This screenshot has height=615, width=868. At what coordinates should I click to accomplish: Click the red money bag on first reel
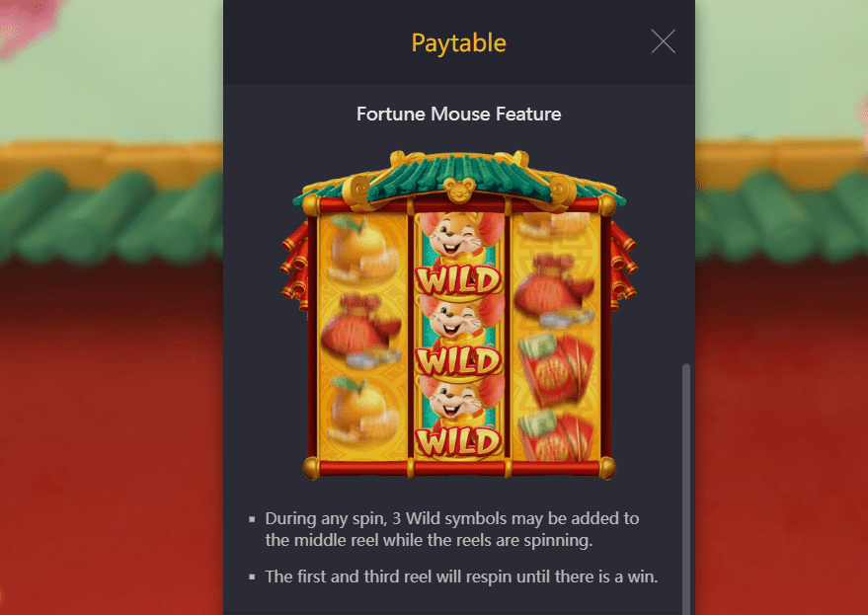coord(361,331)
